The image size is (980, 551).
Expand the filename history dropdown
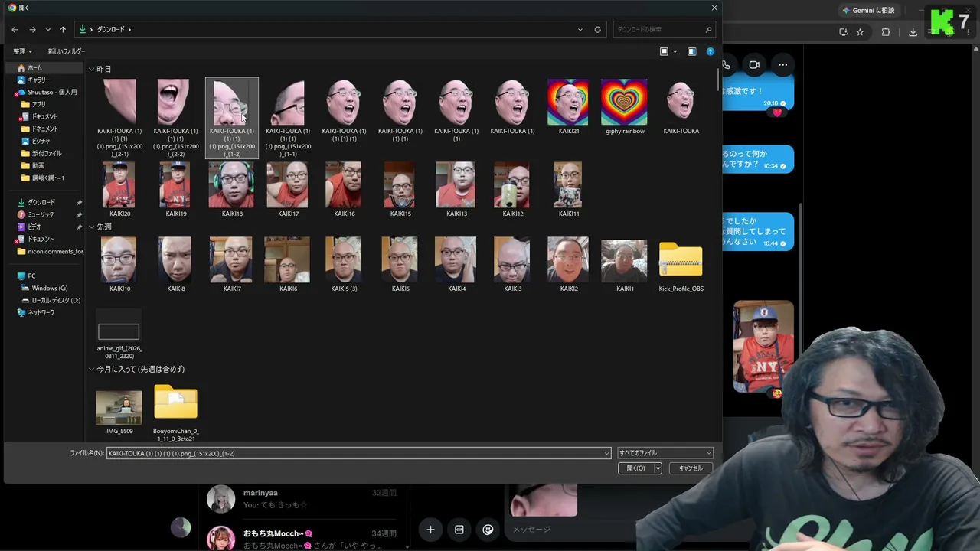pyautogui.click(x=607, y=453)
